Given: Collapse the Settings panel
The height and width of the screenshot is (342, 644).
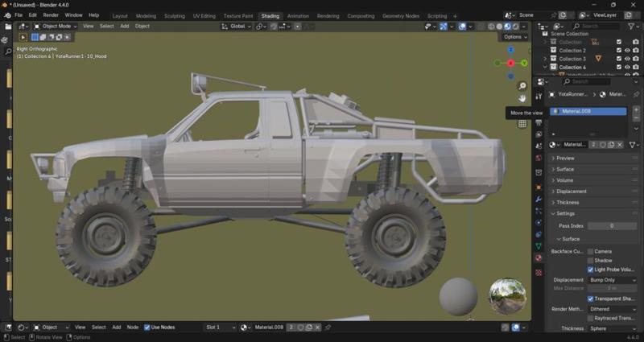Looking at the screenshot, I should click(x=594, y=213).
